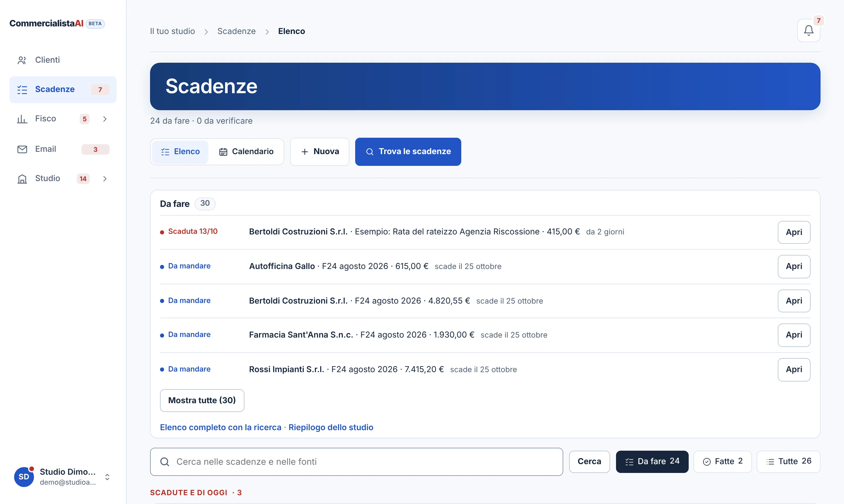This screenshot has height=504, width=844.
Task: Open Riepilogo dello studio link
Action: tap(331, 427)
